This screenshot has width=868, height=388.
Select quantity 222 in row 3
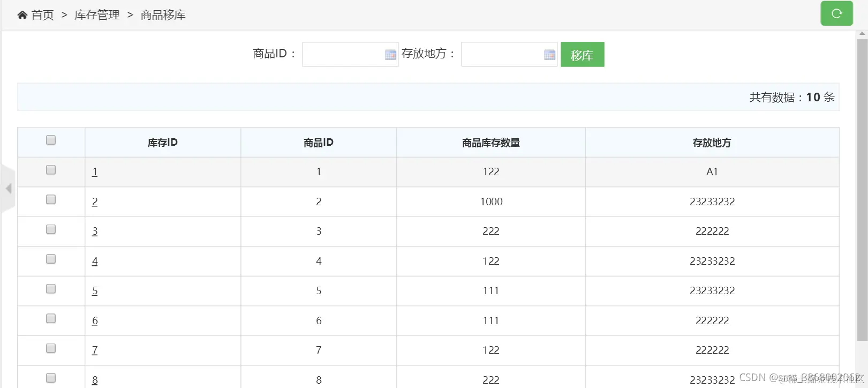491,232
